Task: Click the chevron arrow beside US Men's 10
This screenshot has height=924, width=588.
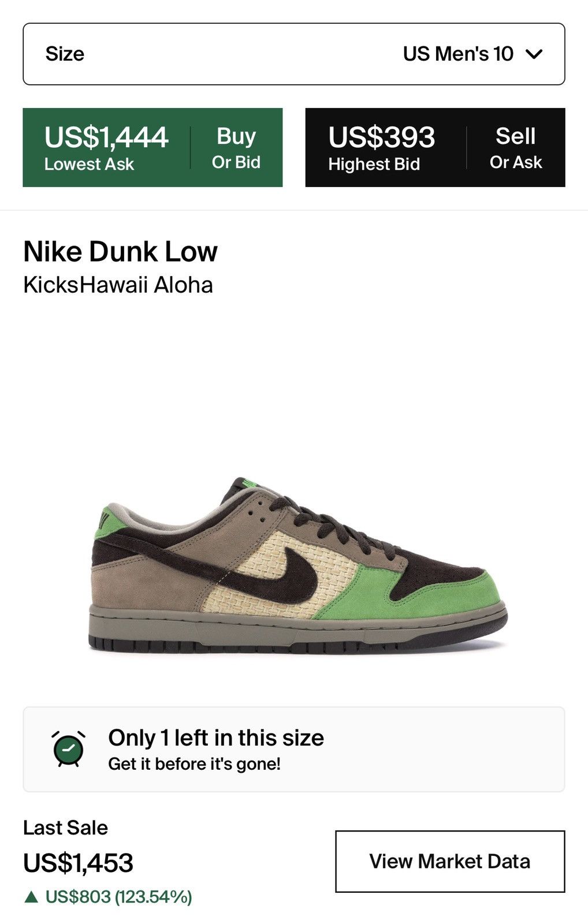Action: pos(534,54)
